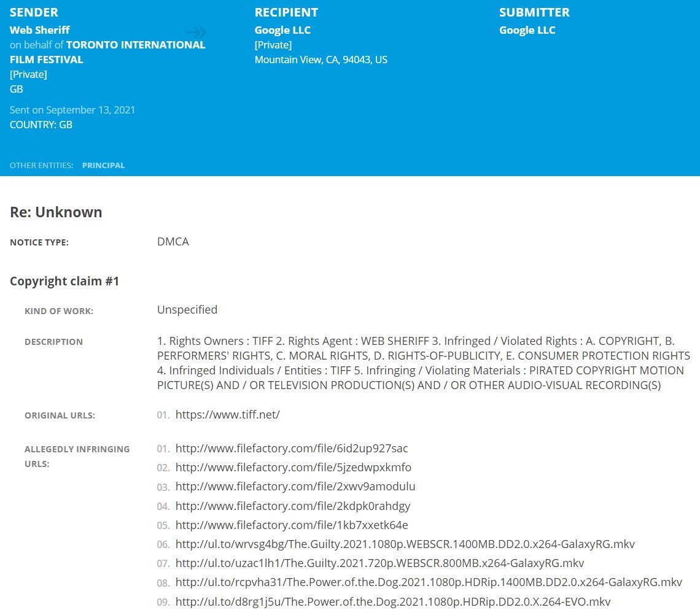Click The.Guilty 1080p WEBSCR 1400MB URL

405,544
